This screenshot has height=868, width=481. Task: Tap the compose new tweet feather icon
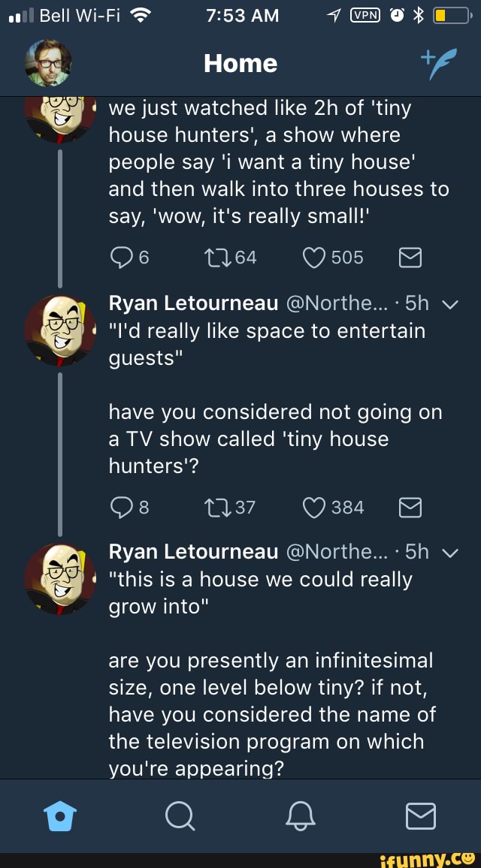coord(437,63)
